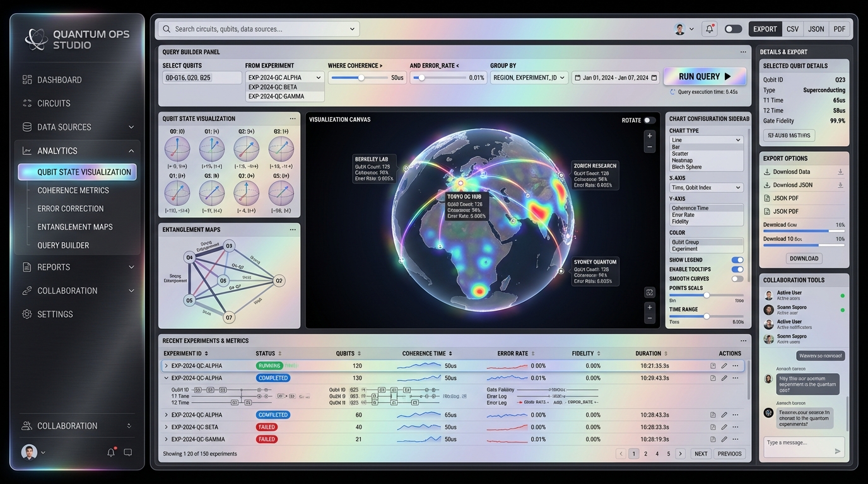Image resolution: width=868 pixels, height=484 pixels.
Task: Click the Settings gear in sidebar
Action: click(x=27, y=314)
